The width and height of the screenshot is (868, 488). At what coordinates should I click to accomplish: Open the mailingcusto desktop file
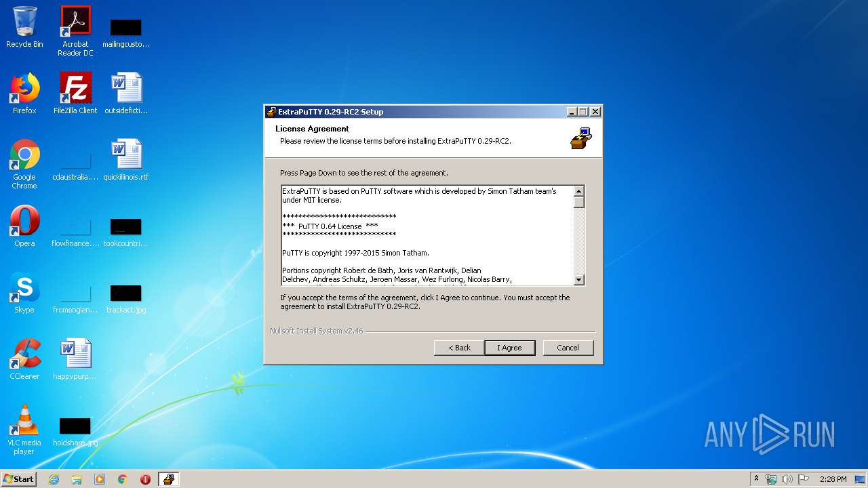126,33
